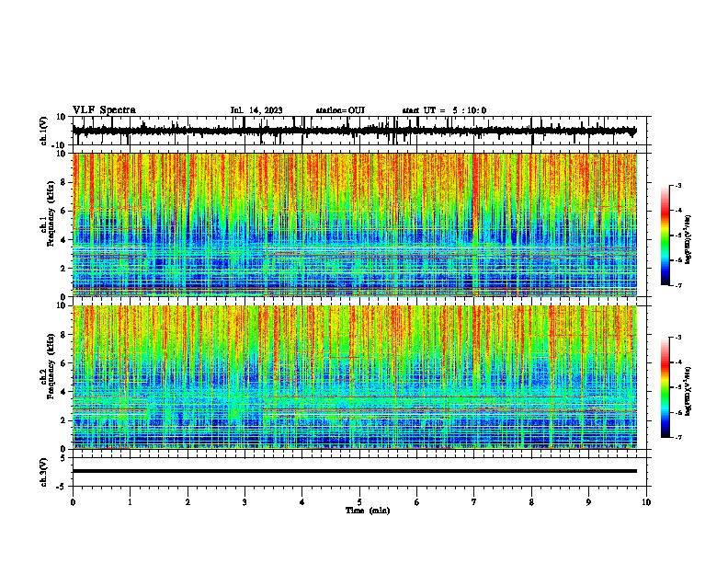Click time axis tick label "8"
Image resolution: width=728 pixels, height=563 pixels.
tap(531, 502)
